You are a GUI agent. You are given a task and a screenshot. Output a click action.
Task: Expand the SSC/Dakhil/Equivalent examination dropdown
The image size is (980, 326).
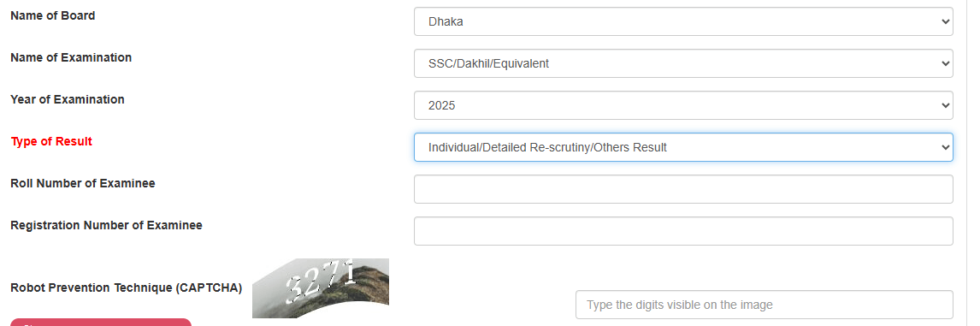683,63
